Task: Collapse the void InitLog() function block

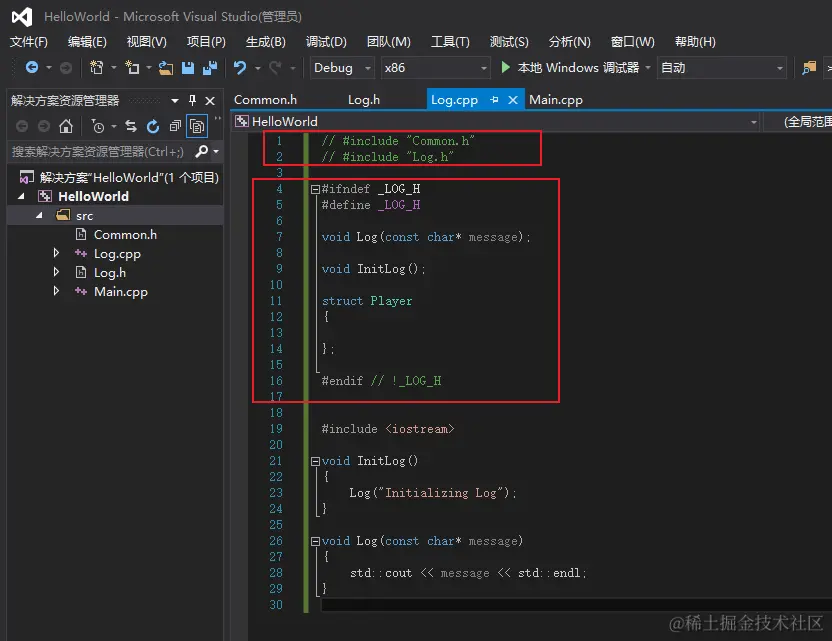Action: 315,461
